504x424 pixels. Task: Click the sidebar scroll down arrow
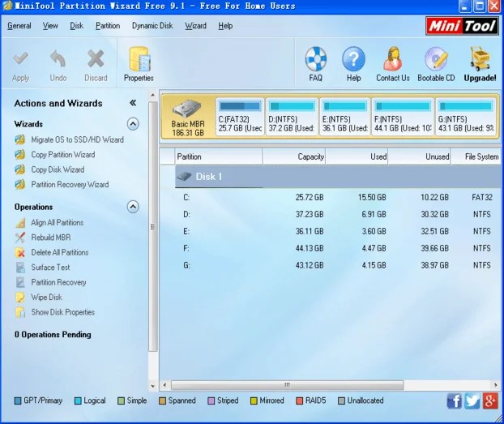153,386
